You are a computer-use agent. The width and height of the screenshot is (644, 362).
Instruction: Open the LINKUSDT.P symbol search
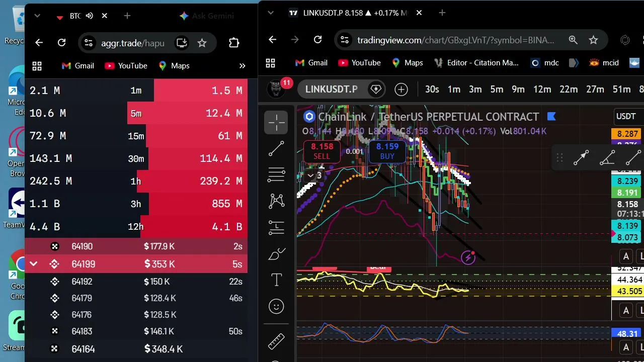pos(331,89)
